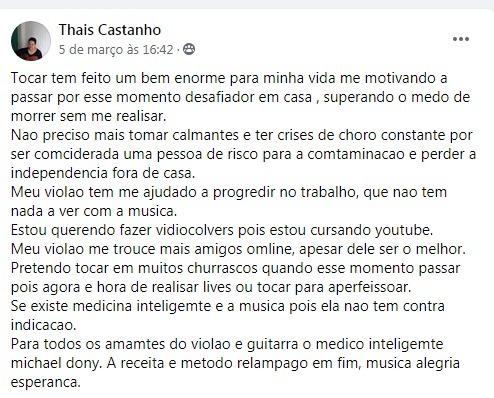The width and height of the screenshot is (494, 398).
Task: Click the line starting 'Se existe medicina'
Action: click(228, 306)
